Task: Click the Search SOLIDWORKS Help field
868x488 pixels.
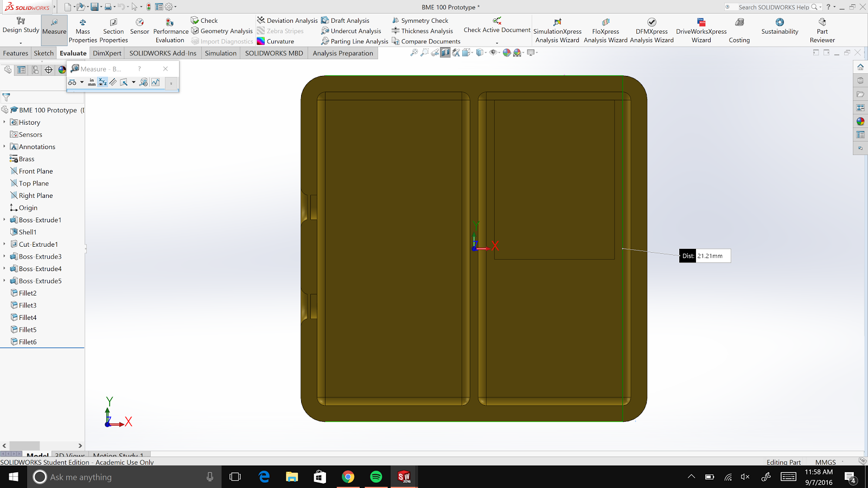Action: point(774,7)
